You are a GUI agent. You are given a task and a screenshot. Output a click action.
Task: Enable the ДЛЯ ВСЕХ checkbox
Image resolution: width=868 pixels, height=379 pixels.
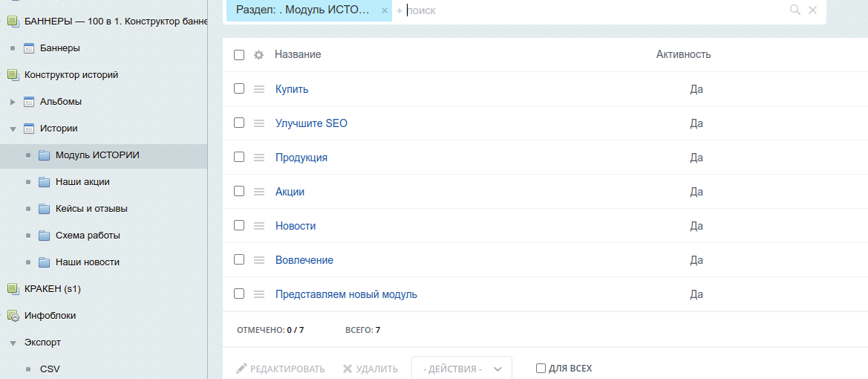coord(541,368)
